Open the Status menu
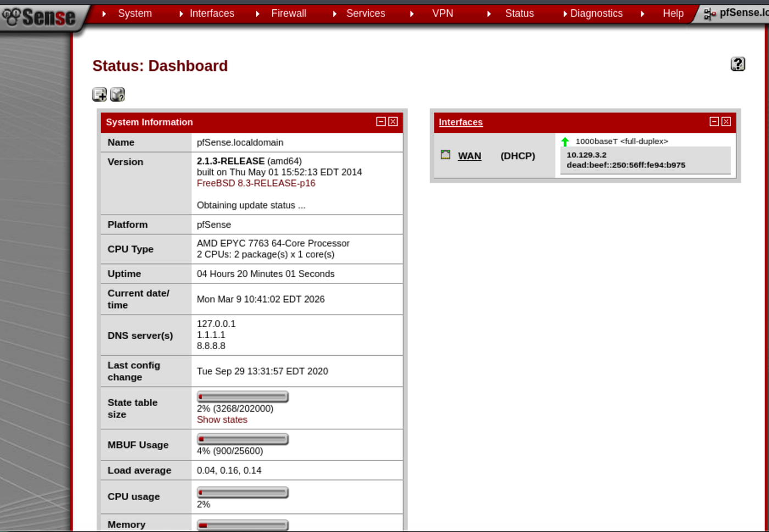The height and width of the screenshot is (532, 769). [520, 13]
